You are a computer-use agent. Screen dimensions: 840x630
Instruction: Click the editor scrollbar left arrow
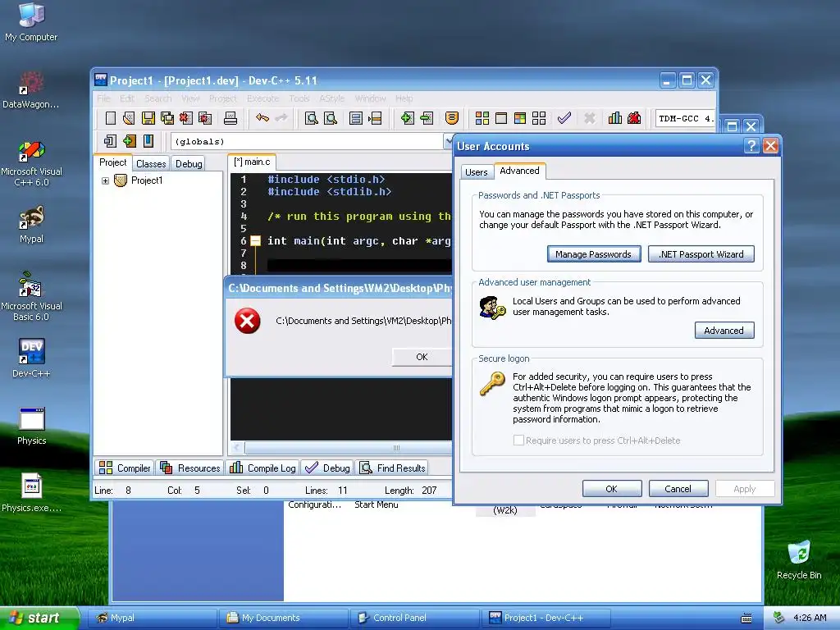[x=237, y=448]
